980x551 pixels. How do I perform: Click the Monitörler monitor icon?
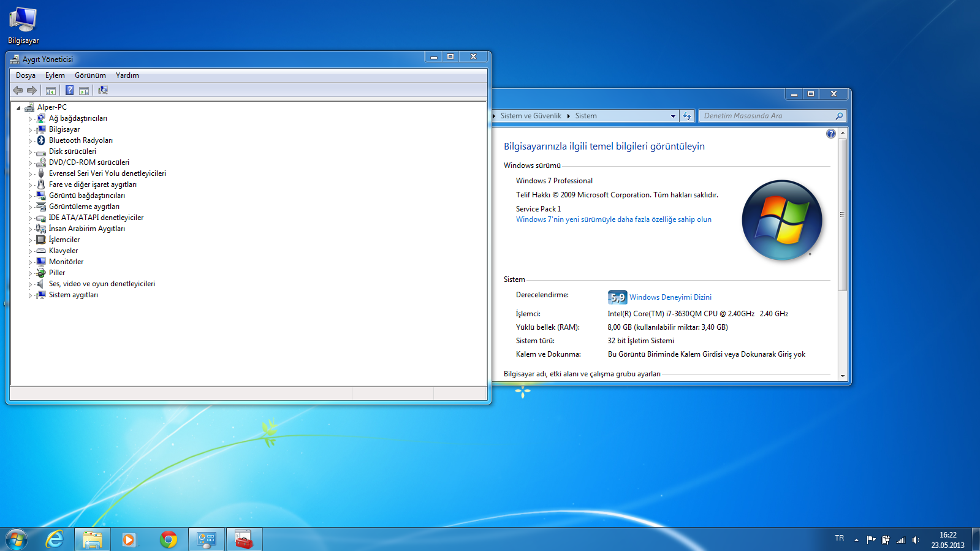pyautogui.click(x=41, y=262)
